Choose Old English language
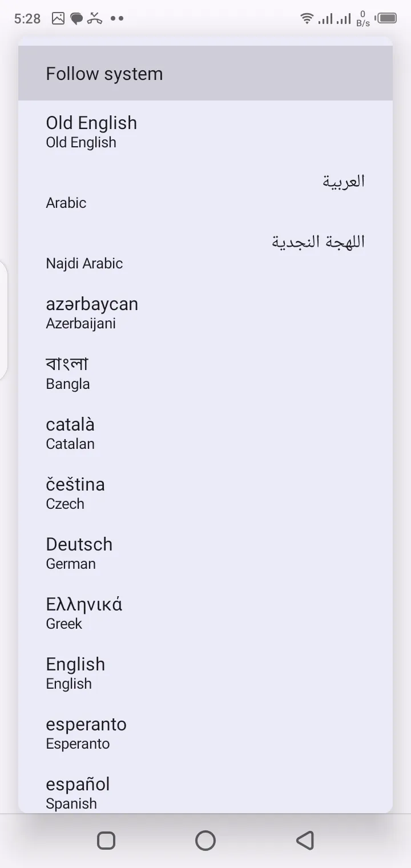Screen dimensions: 411x868 point(205,131)
